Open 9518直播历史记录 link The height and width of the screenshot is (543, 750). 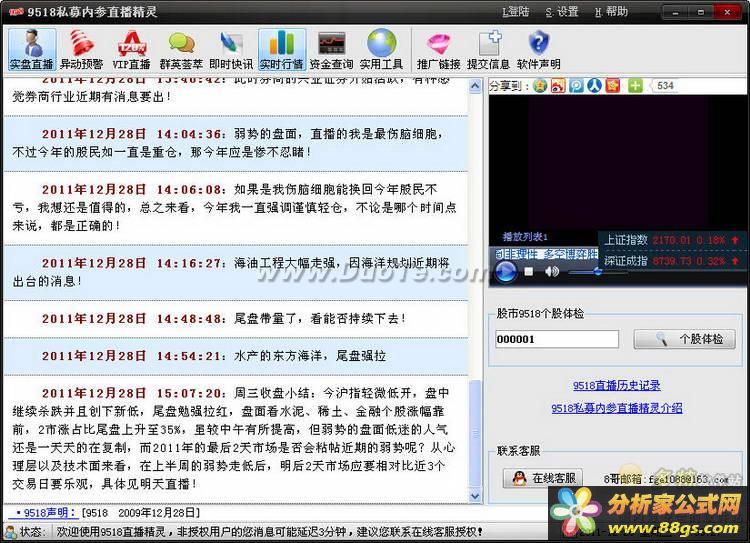click(617, 385)
